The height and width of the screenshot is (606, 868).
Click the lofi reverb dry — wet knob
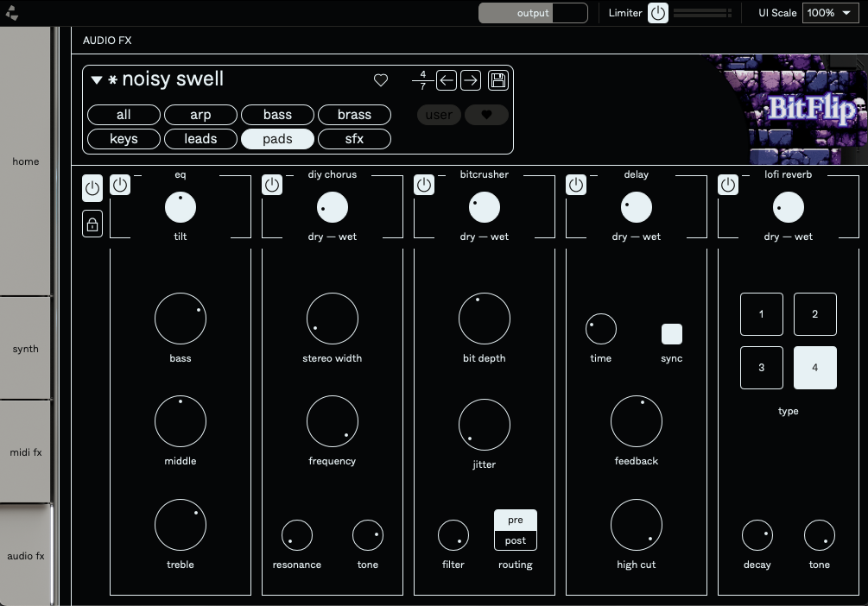(x=789, y=207)
